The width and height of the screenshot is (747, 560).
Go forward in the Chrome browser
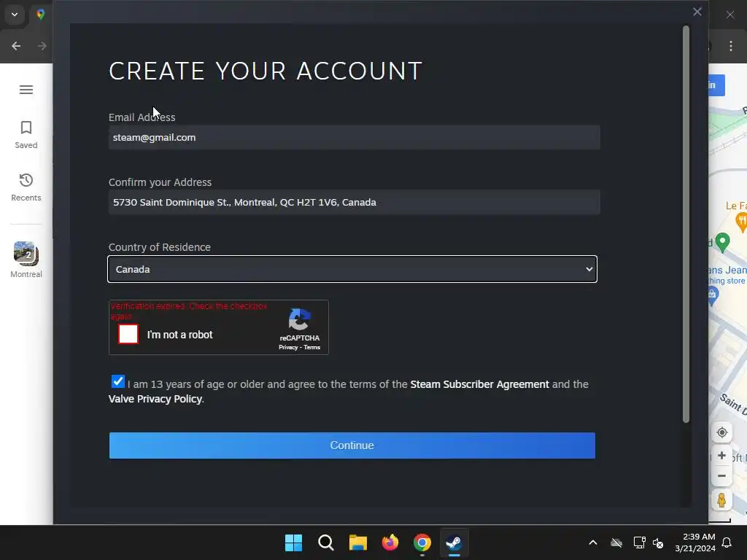coord(42,46)
